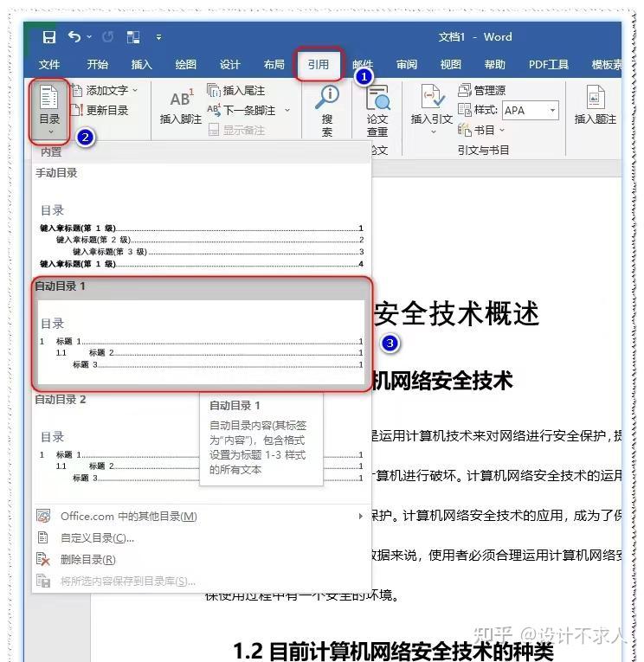Open Customize Quick Access Toolbar arrow

click(x=158, y=37)
